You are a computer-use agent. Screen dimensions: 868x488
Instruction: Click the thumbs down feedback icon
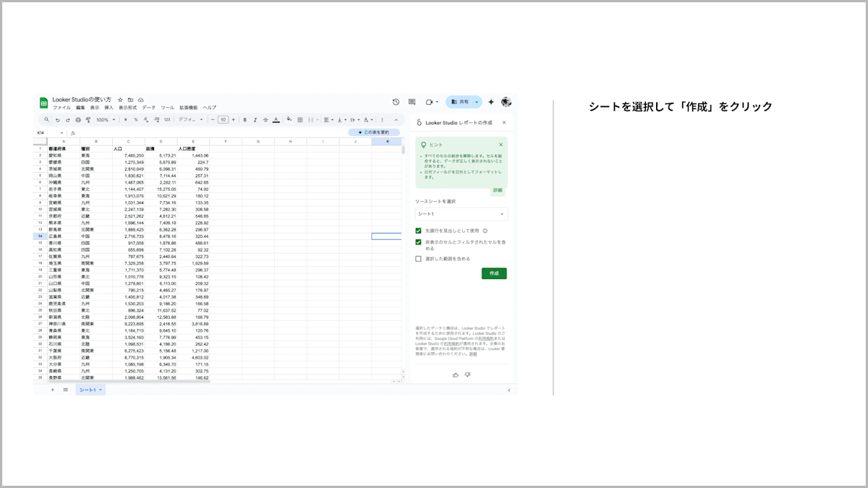(467, 374)
